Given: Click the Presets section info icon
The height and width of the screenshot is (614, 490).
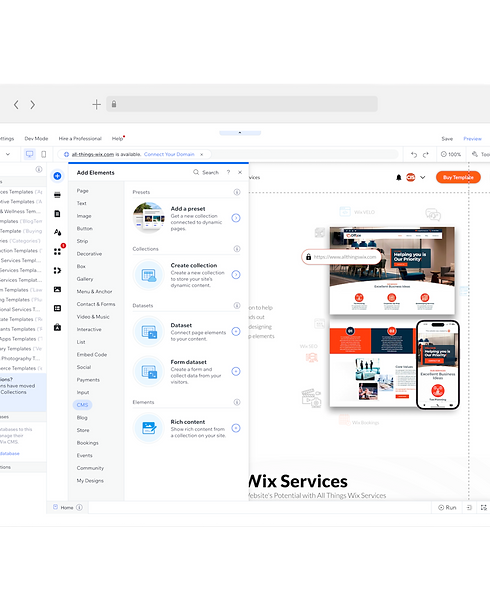Looking at the screenshot, I should pyautogui.click(x=237, y=192).
